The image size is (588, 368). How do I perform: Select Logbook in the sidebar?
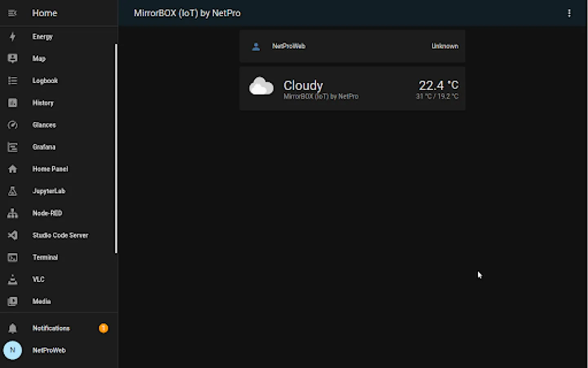click(x=45, y=81)
